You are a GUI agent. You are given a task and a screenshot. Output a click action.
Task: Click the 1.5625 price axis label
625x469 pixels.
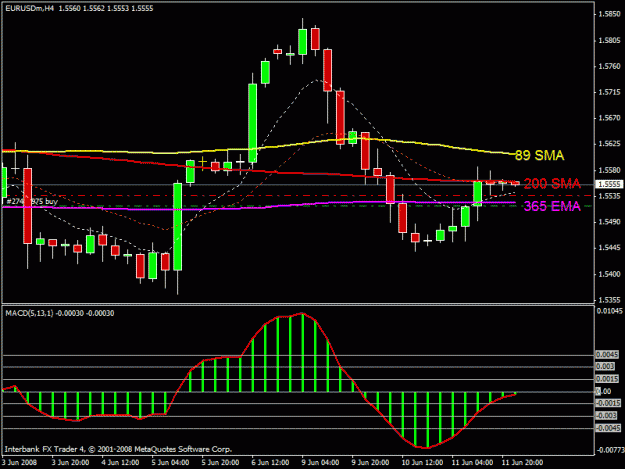(x=609, y=143)
